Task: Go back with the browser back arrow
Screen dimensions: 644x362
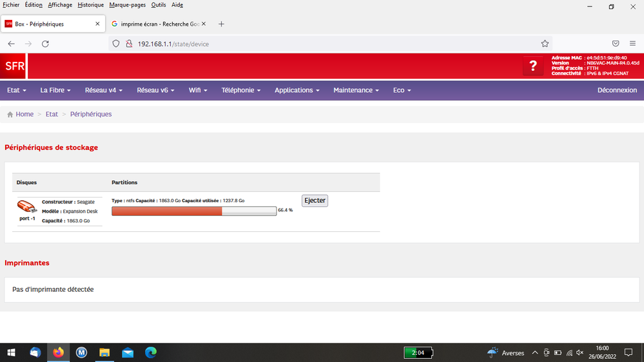Action: (x=11, y=44)
